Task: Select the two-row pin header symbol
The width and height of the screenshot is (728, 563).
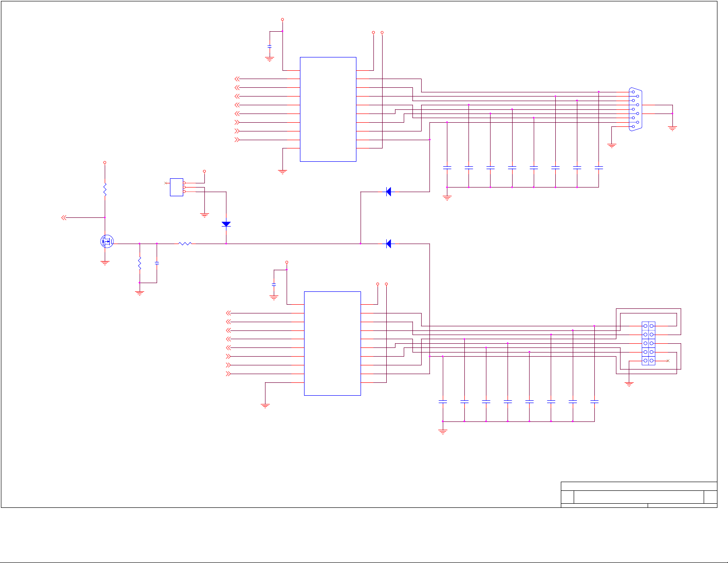Action: tap(649, 343)
